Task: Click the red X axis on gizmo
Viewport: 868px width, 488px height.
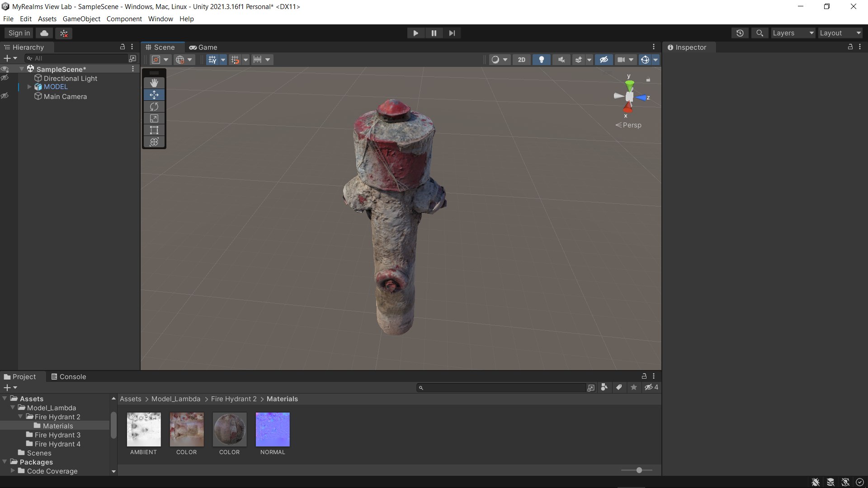Action: [627, 108]
